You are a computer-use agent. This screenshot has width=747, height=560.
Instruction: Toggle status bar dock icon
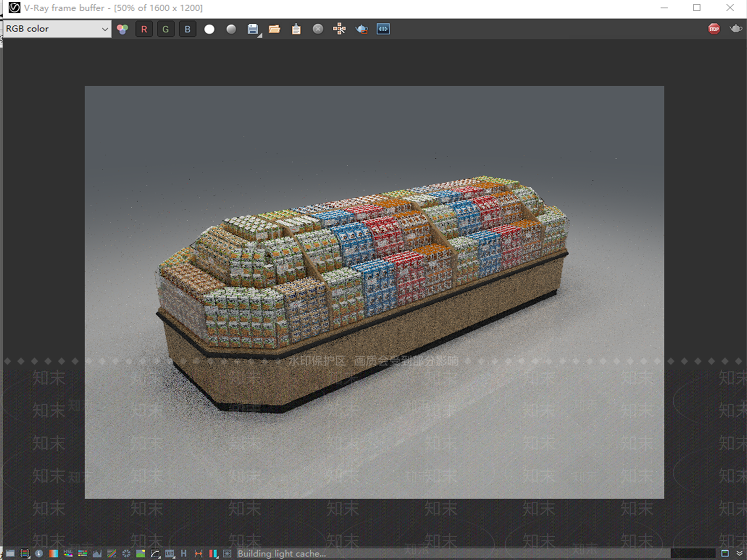click(x=725, y=553)
